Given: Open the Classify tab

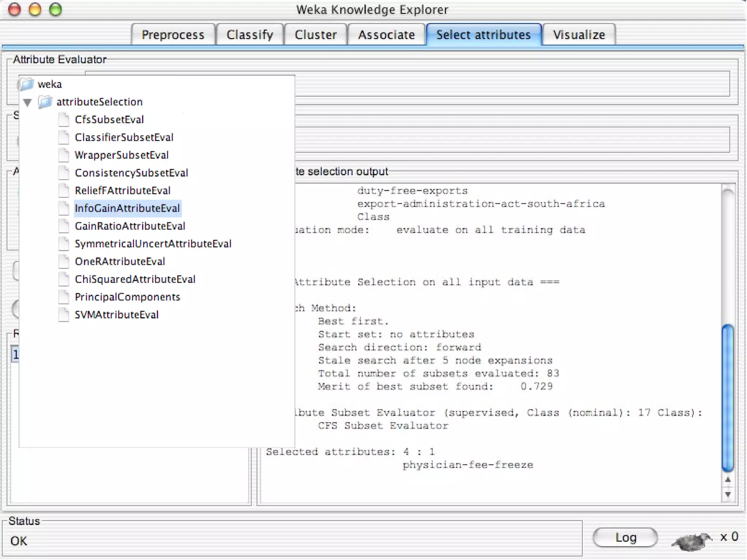Looking at the screenshot, I should pos(250,35).
